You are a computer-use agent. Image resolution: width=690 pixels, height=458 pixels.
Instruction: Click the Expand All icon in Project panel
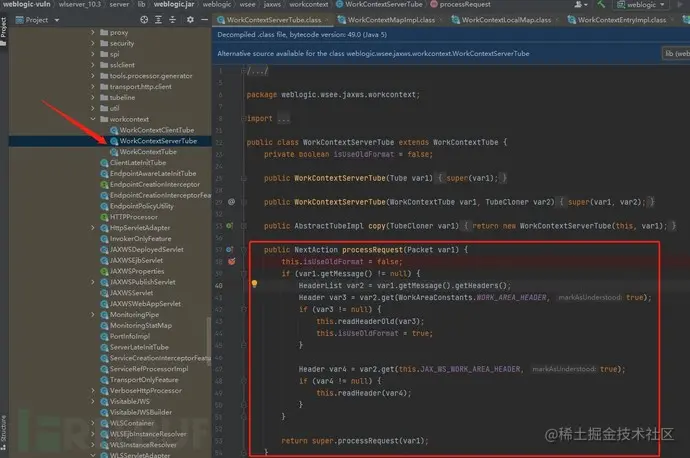[x=158, y=20]
